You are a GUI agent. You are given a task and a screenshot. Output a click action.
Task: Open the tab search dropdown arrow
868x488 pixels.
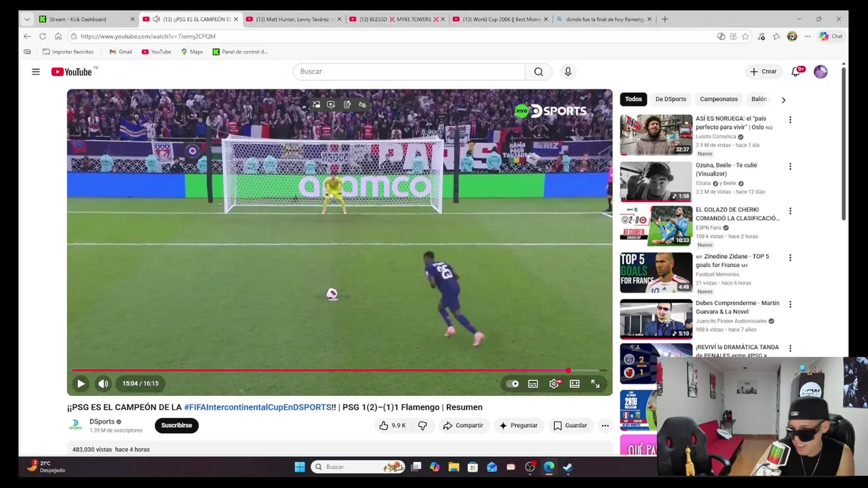click(27, 19)
